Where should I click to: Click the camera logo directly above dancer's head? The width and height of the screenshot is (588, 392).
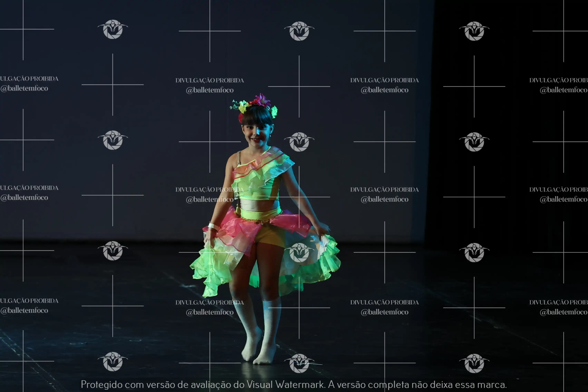pyautogui.click(x=299, y=31)
